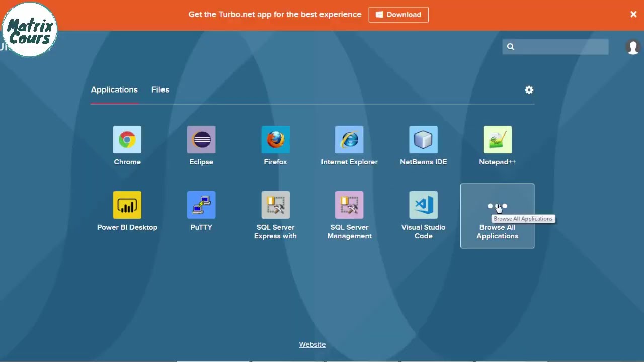Switch to the Files tab
644x362 pixels.
[x=160, y=89]
